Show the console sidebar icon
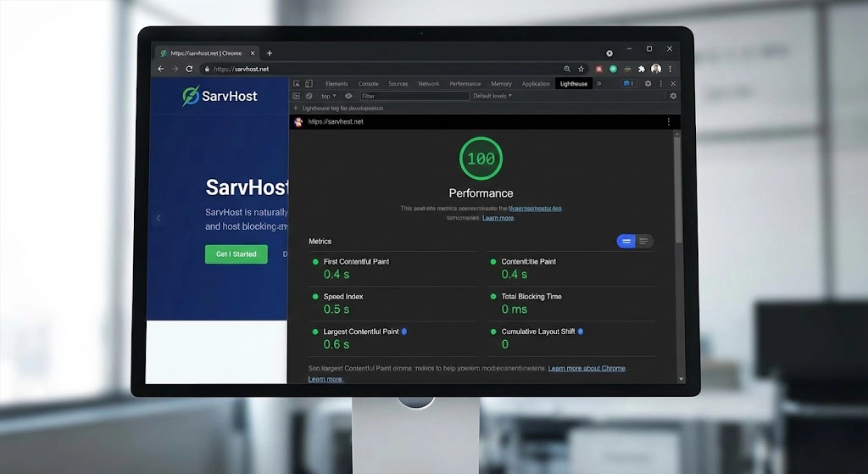The height and width of the screenshot is (474, 868). 296,96
